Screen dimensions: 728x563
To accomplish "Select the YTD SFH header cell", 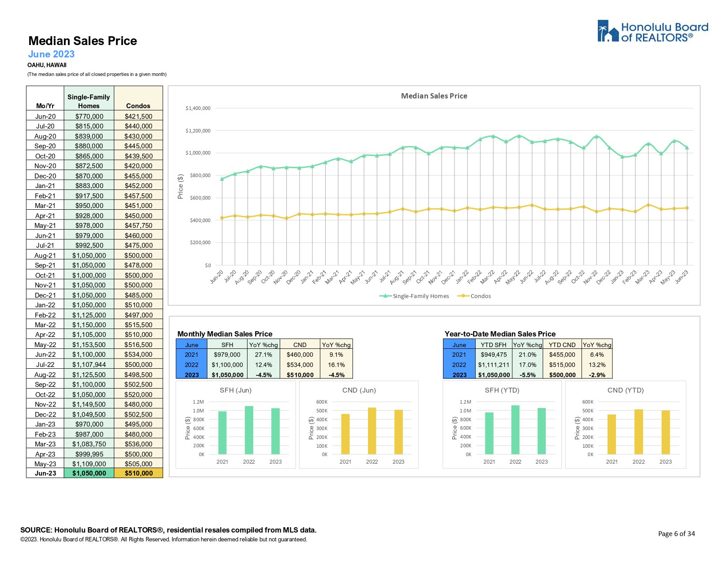I will pos(494,344).
